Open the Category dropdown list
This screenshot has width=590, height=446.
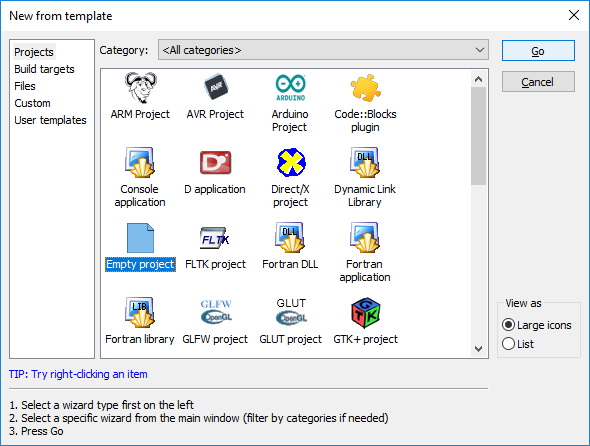[324, 50]
